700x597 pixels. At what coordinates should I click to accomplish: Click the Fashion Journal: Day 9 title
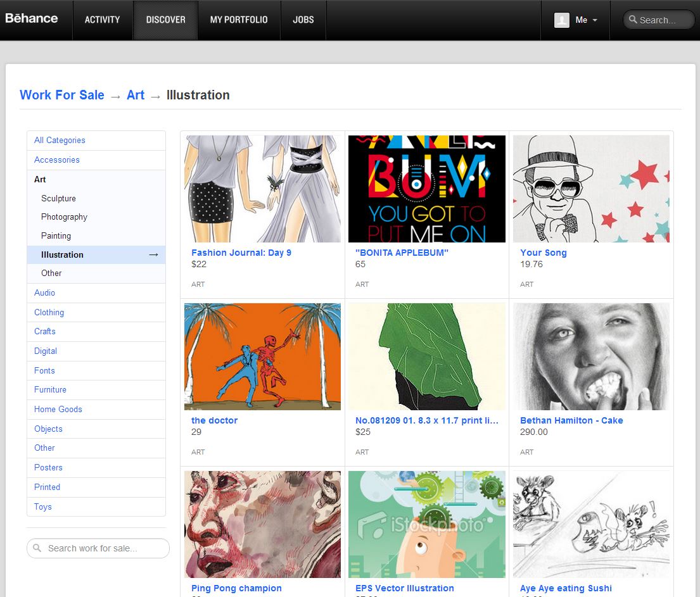pos(241,253)
